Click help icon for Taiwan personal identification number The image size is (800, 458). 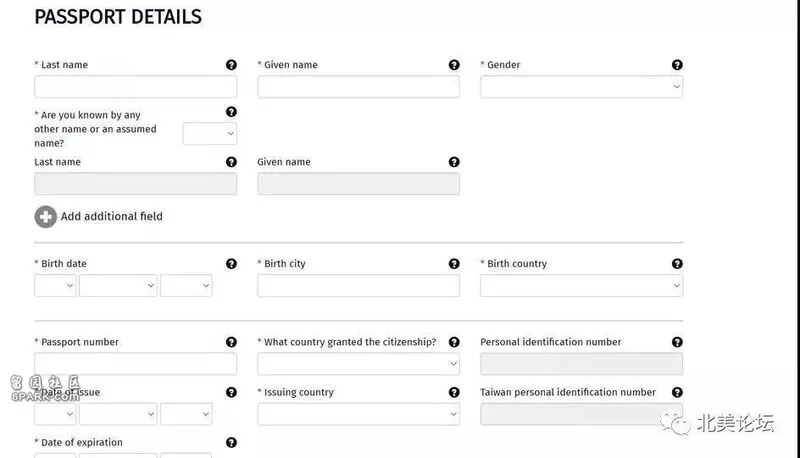click(x=677, y=392)
